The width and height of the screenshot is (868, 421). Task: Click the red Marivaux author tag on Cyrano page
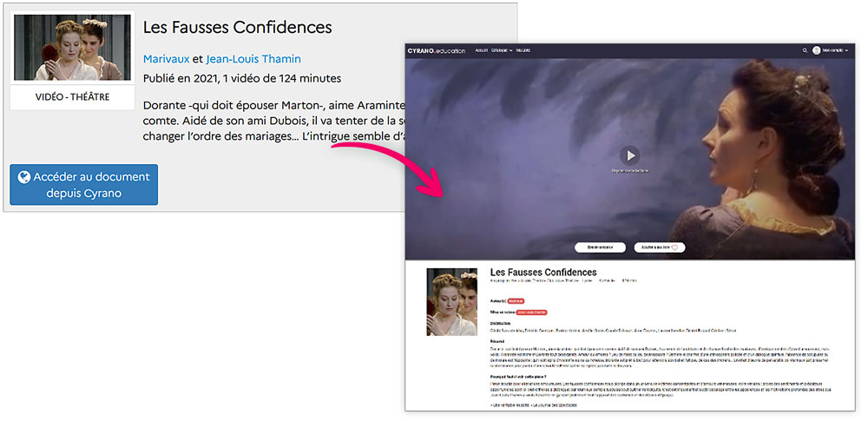516,301
